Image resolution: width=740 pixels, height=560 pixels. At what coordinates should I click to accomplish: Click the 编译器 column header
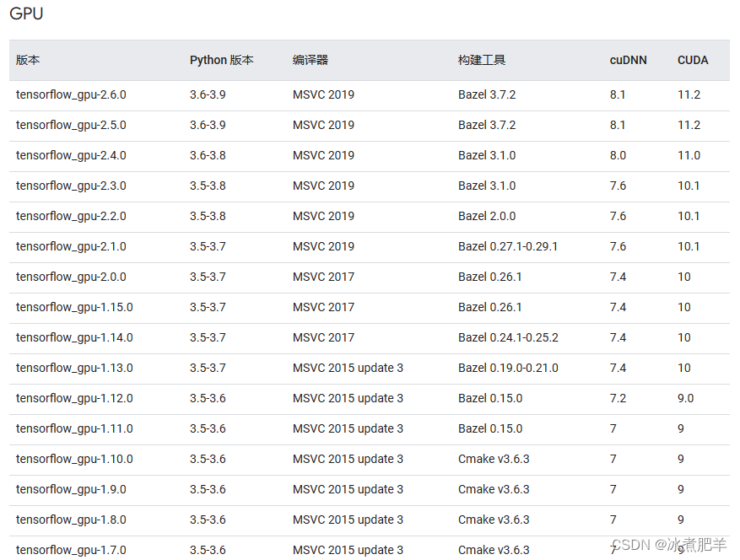click(310, 60)
